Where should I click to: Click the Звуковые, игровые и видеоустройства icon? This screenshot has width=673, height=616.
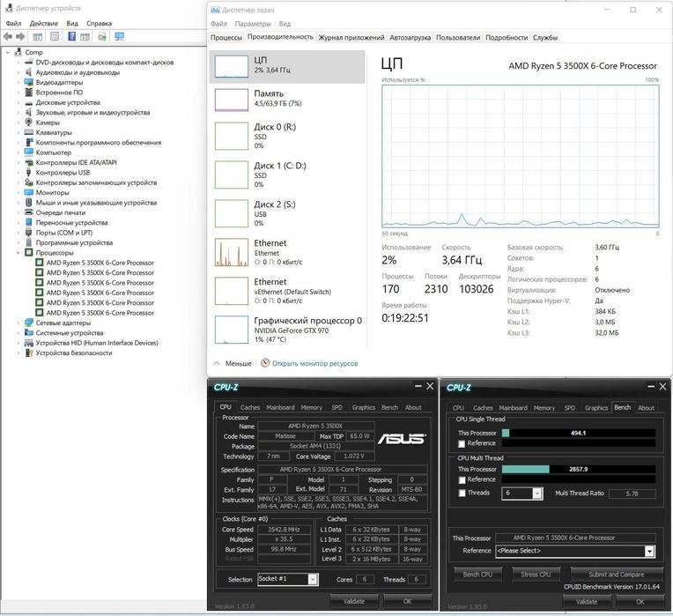[x=29, y=113]
